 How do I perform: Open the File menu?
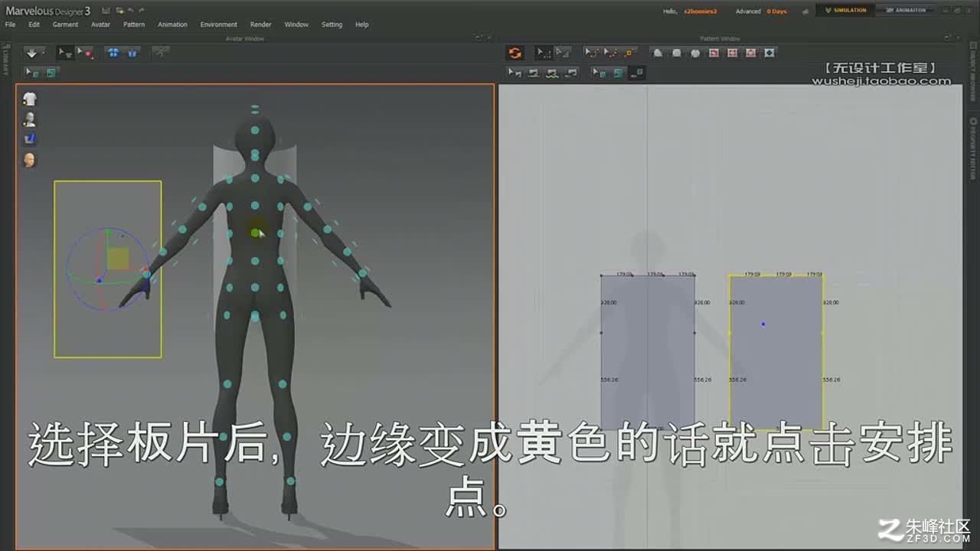pyautogui.click(x=10, y=24)
